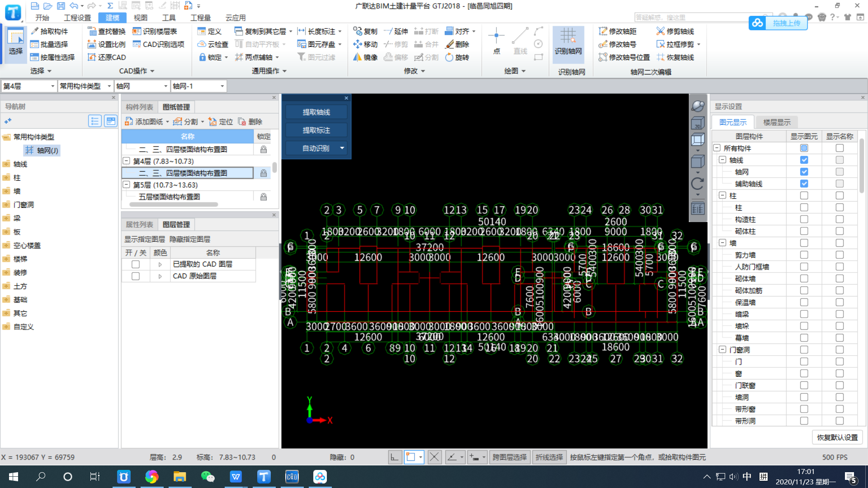Screen dimensions: 868x488
Task: Enable 剪力墙 display element checkbox
Action: tap(804, 255)
